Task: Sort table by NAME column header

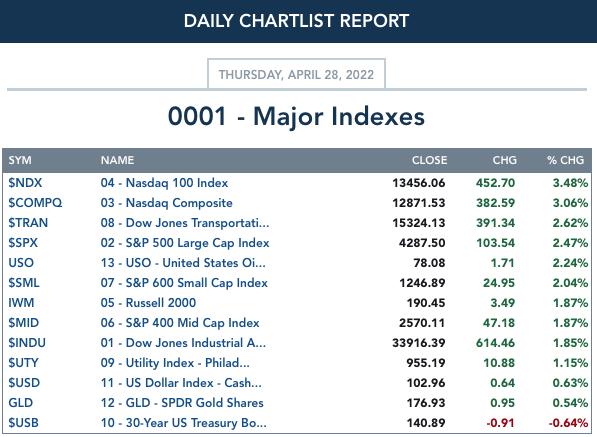Action: [x=117, y=160]
